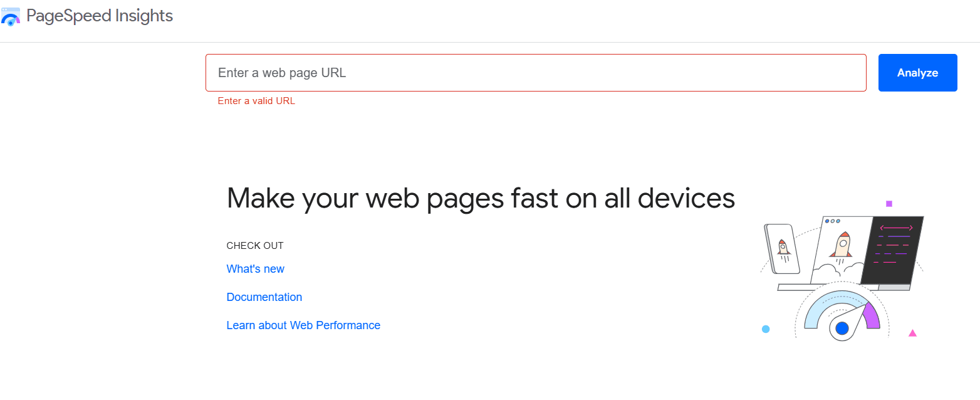Click the Enter a valid URL error message

coord(256,100)
